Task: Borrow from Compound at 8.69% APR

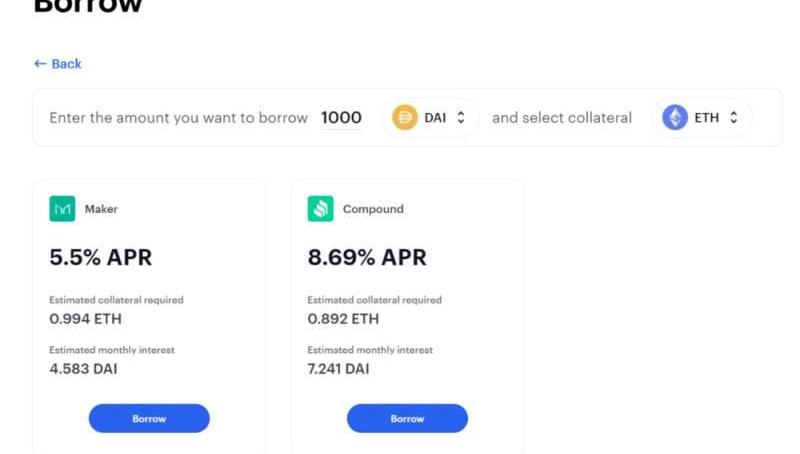Action: (x=407, y=418)
